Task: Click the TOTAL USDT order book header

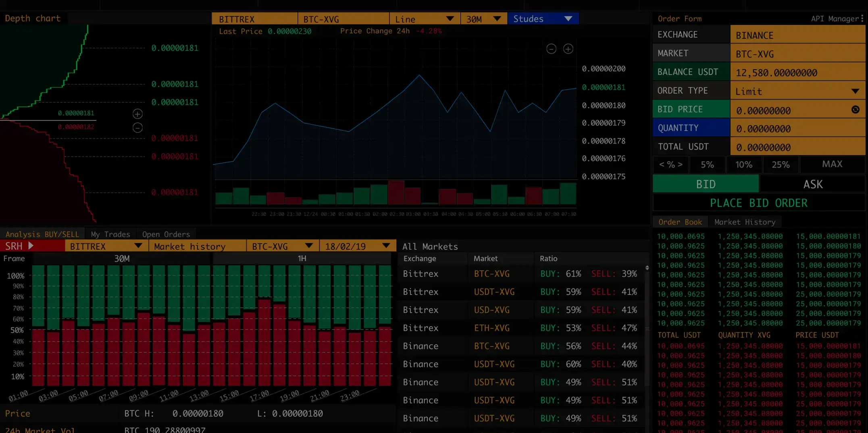Action: point(679,335)
